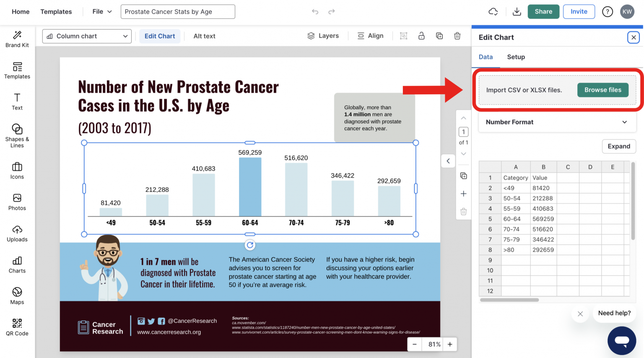
Task: Click the trash icon in the toolbar
Action: point(457,36)
